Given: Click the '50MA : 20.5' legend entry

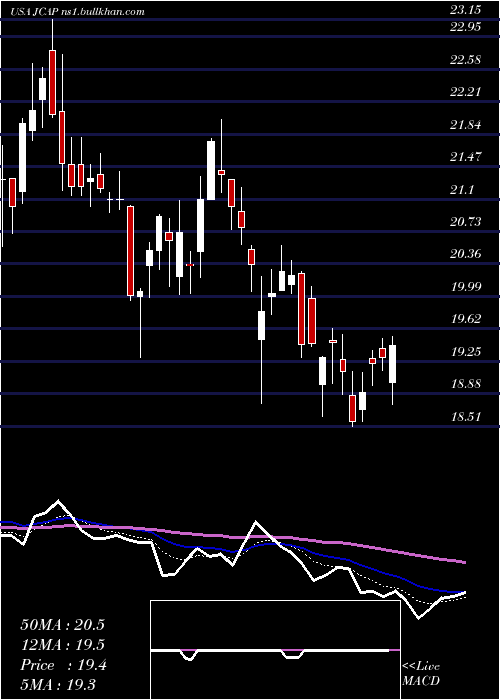Looking at the screenshot, I should click(x=62, y=625).
